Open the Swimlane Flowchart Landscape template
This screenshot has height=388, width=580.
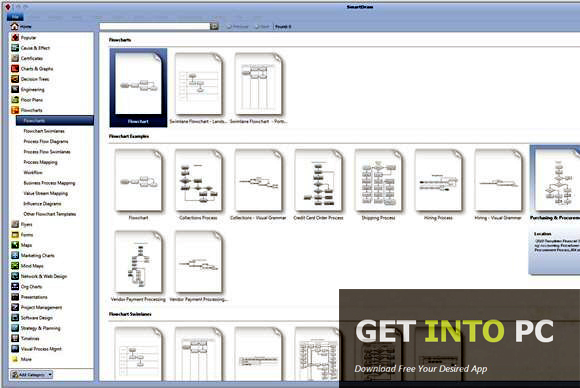[198, 88]
